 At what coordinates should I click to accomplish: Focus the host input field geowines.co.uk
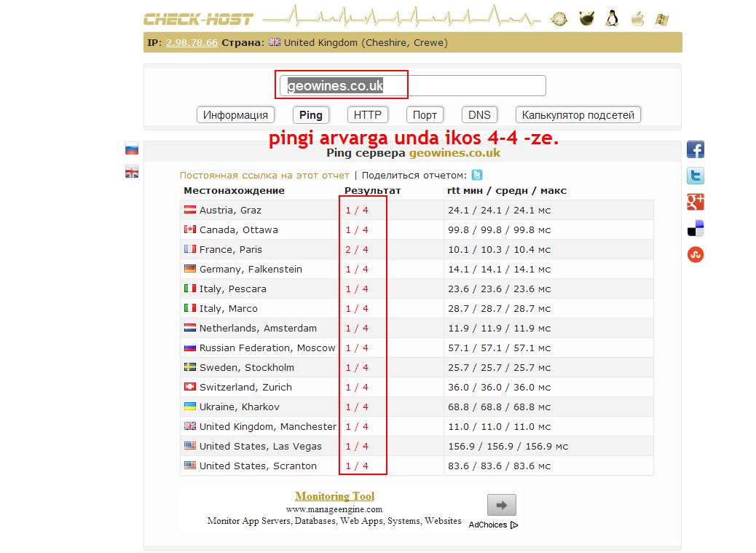pos(413,86)
